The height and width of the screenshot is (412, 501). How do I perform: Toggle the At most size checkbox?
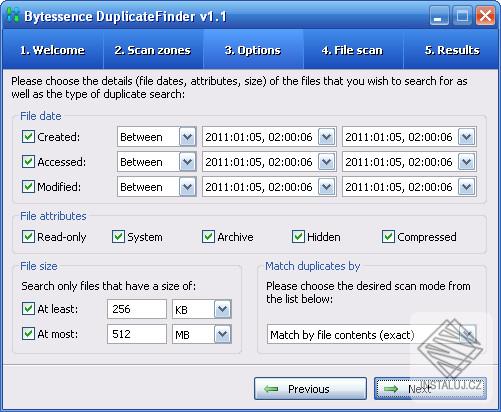(28, 334)
